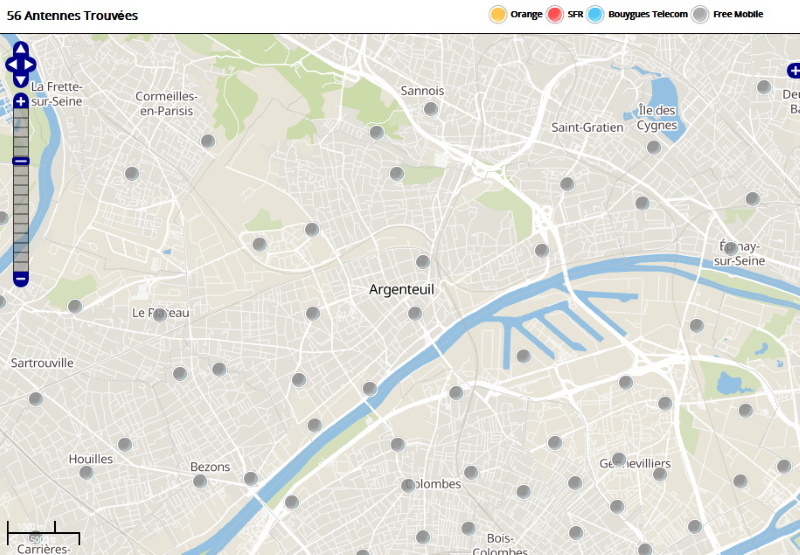Click the zoom bar track below the handle
Viewport: 800px width, 555px height.
(x=21, y=218)
